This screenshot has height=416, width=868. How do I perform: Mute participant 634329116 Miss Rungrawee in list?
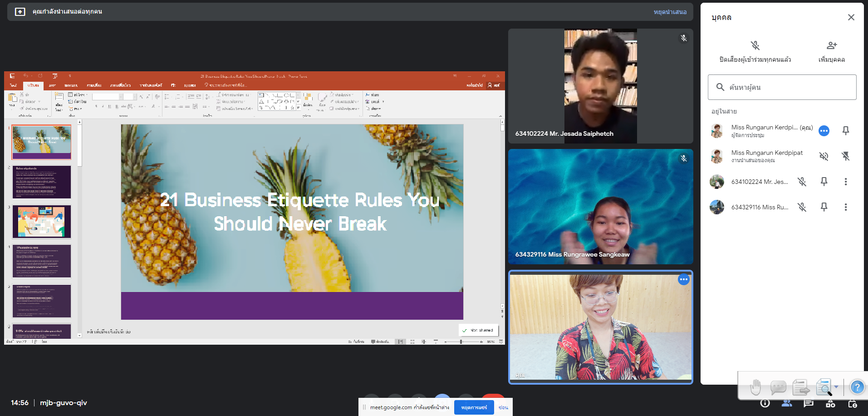[x=802, y=207]
